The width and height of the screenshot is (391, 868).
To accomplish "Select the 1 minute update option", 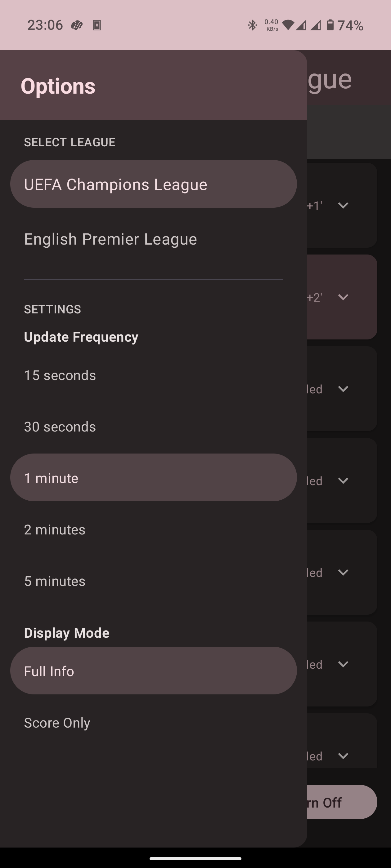I will [x=154, y=478].
